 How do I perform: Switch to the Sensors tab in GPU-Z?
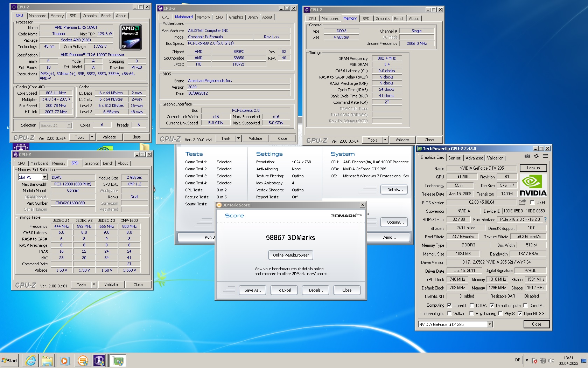455,158
